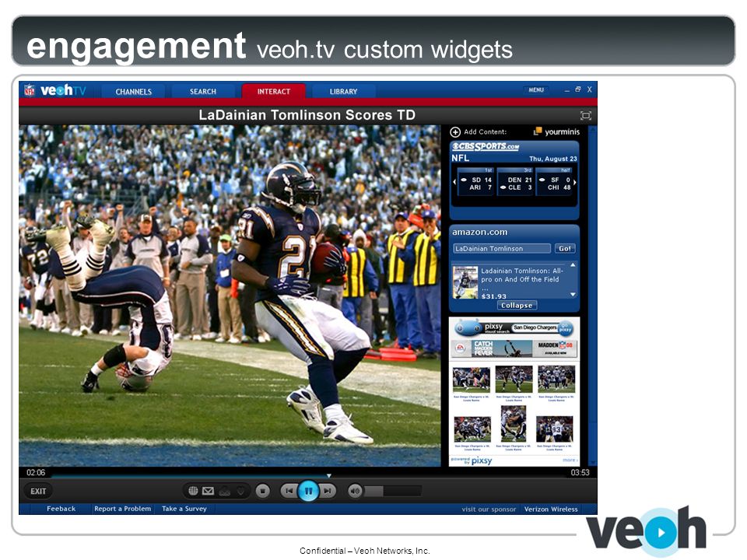Click the EXIT button

pos(38,491)
